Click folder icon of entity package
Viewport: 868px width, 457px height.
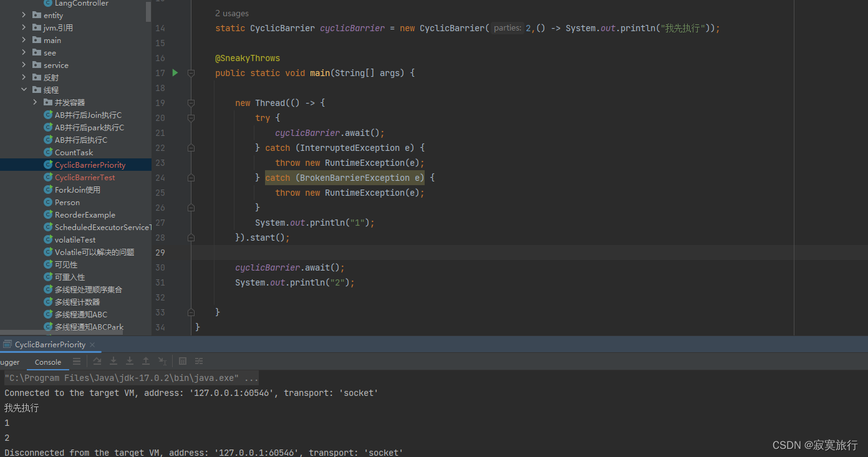(37, 15)
